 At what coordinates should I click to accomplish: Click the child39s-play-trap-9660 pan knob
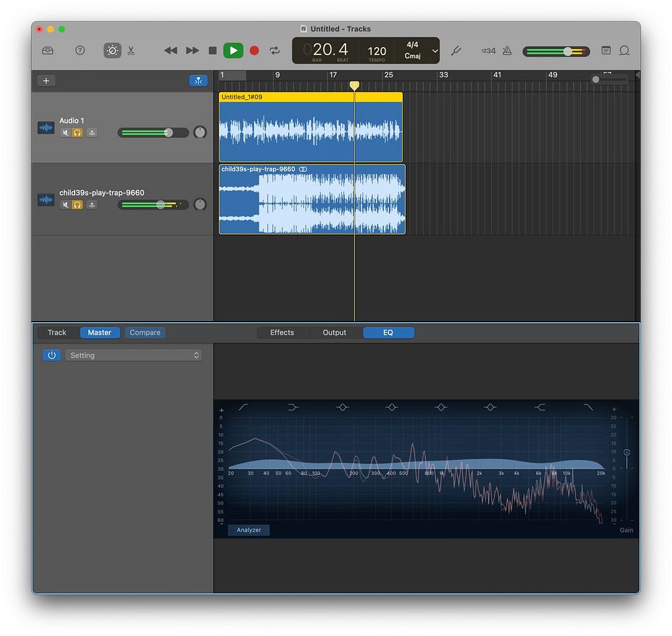[x=200, y=204]
